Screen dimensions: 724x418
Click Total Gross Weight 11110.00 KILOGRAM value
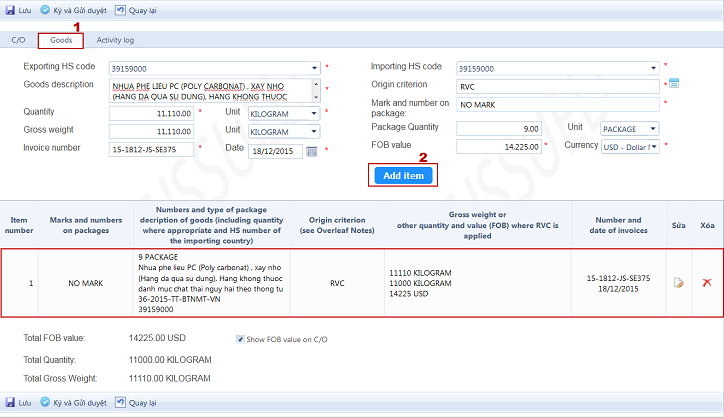(x=169, y=378)
